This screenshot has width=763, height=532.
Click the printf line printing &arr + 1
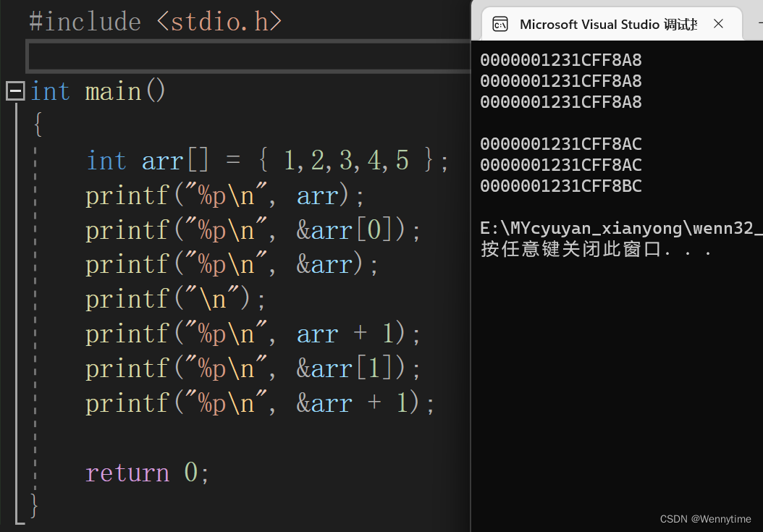(x=260, y=403)
